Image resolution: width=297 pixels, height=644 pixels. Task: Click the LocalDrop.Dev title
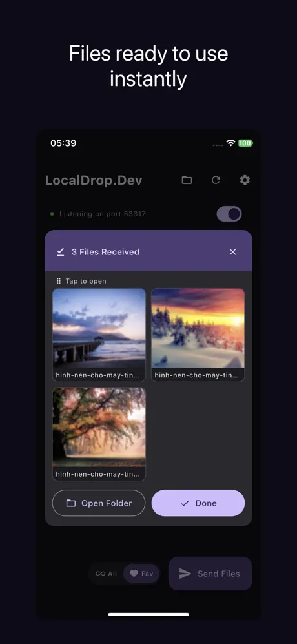[x=94, y=180]
